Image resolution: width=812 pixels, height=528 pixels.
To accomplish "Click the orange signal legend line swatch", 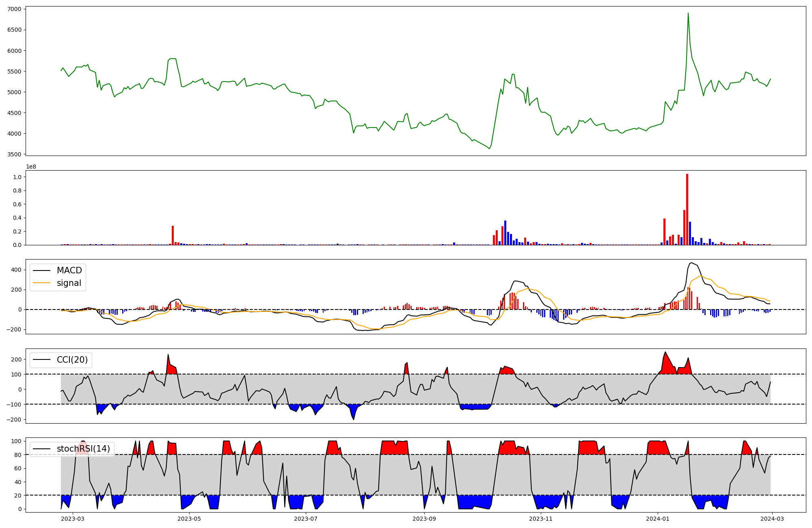I will pyautogui.click(x=41, y=283).
